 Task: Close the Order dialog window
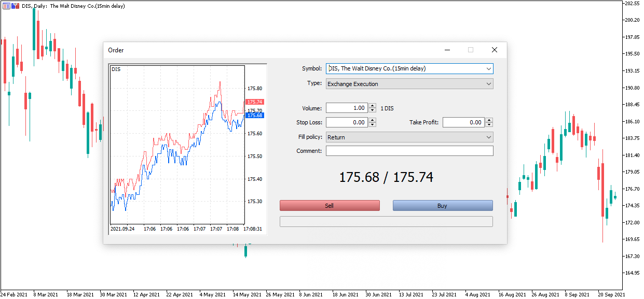pos(495,50)
